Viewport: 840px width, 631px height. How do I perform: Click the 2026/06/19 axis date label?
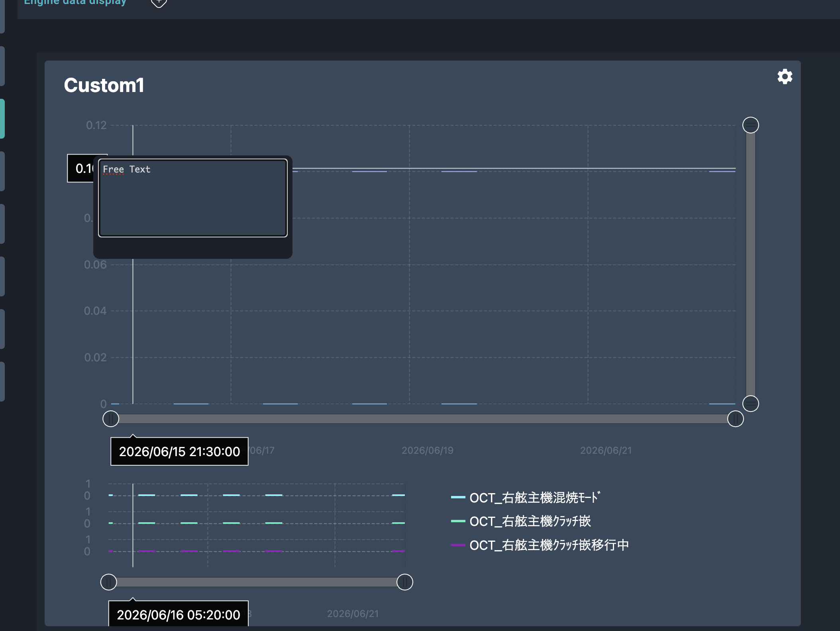click(428, 451)
